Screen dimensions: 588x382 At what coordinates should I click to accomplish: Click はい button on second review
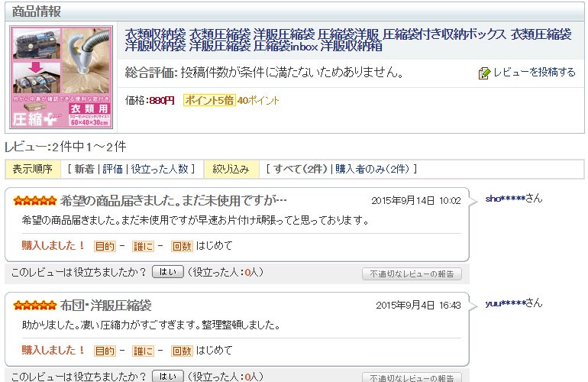[167, 377]
